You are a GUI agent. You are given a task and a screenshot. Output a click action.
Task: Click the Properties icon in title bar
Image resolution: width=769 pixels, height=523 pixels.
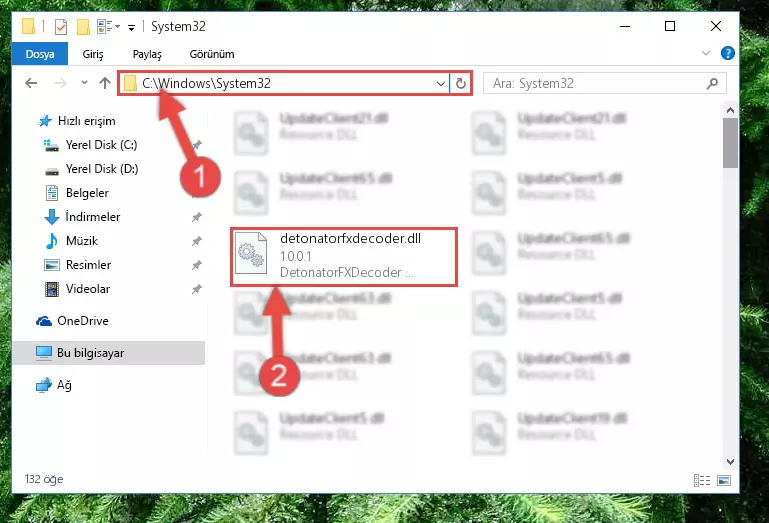coord(61,26)
